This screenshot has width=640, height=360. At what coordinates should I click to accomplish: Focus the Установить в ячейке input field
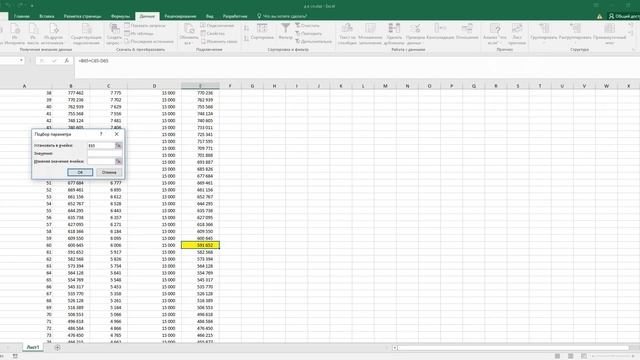[101, 145]
